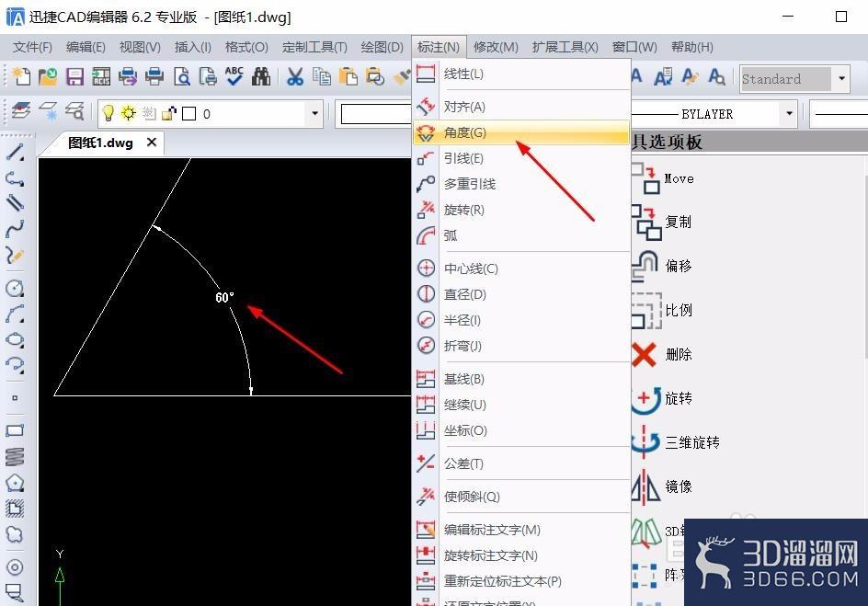Choose 直径(D) dimension menu item
Viewport: 868px width, 606px height.
click(x=521, y=294)
